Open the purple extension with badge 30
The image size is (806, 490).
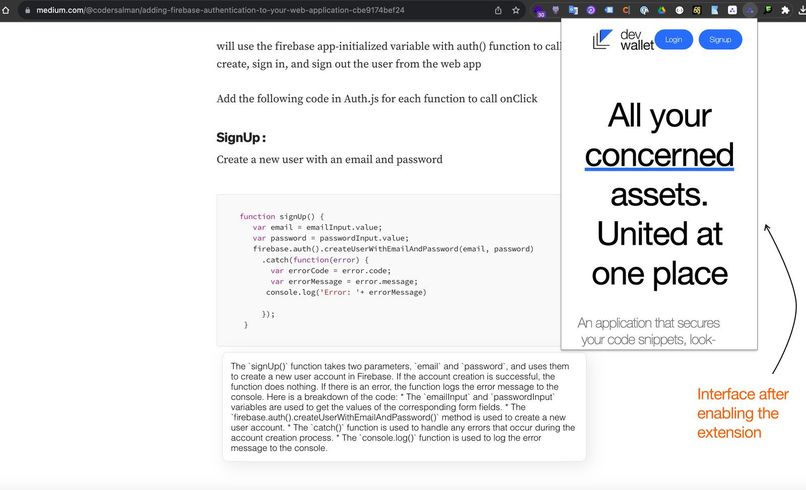tap(539, 11)
